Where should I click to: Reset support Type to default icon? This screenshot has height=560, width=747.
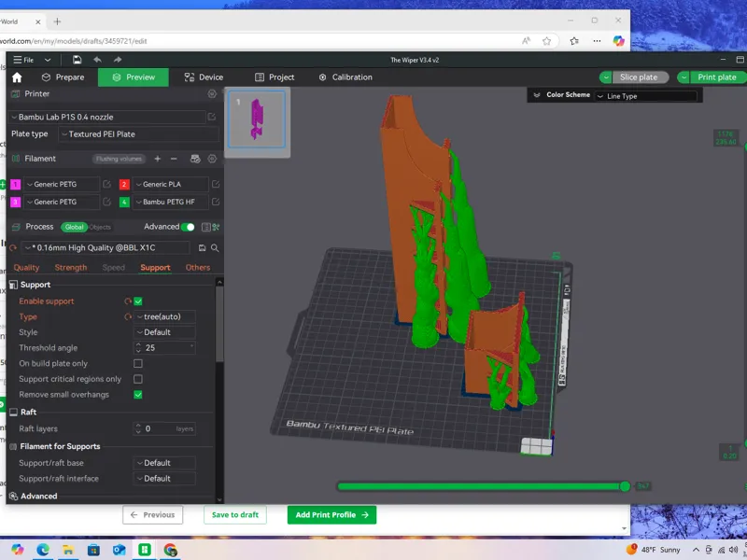point(128,316)
